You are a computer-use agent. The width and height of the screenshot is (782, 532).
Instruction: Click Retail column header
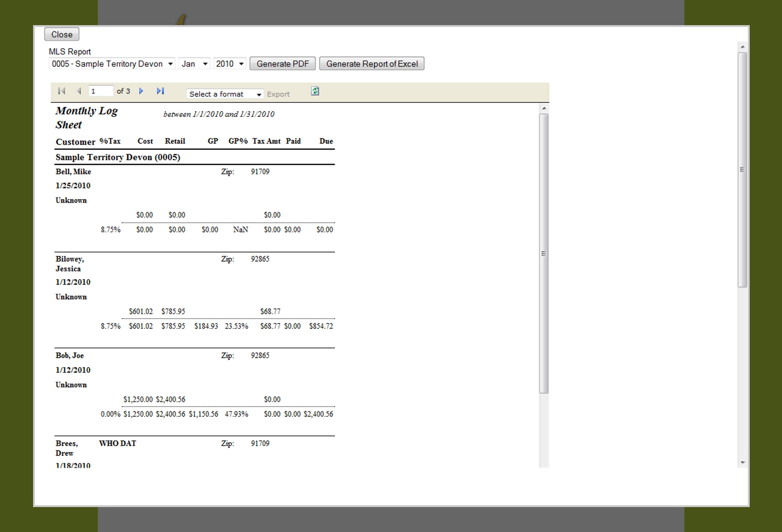coord(175,141)
